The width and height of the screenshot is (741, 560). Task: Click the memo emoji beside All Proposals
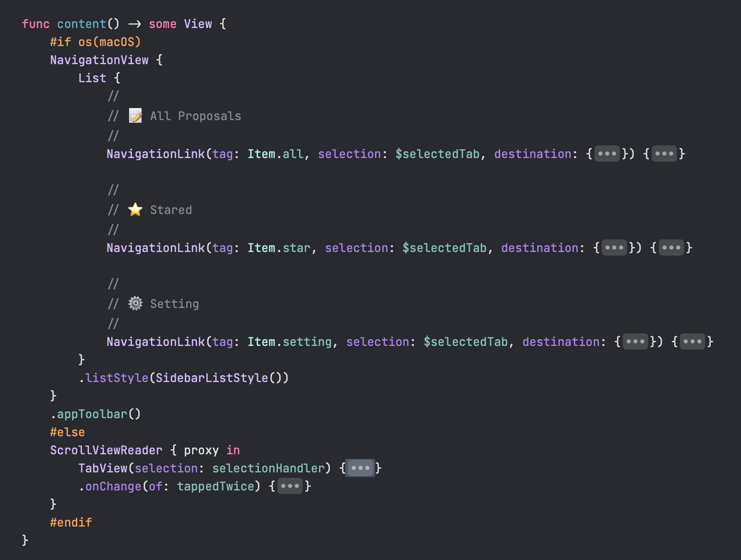click(135, 116)
